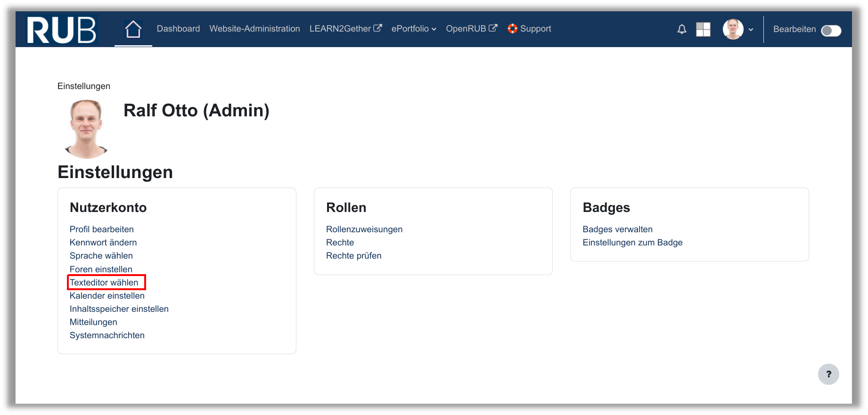This screenshot has width=868, height=415.
Task: Go to the home icon
Action: [133, 29]
